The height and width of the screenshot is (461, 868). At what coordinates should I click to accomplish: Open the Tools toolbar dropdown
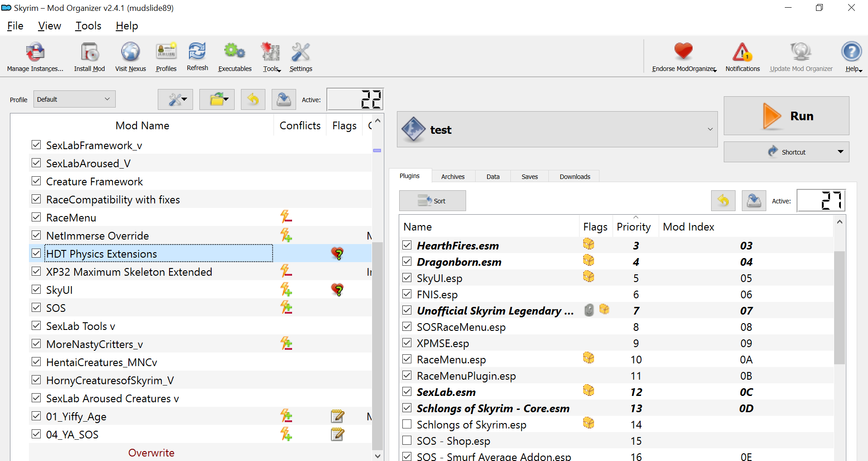tap(271, 57)
